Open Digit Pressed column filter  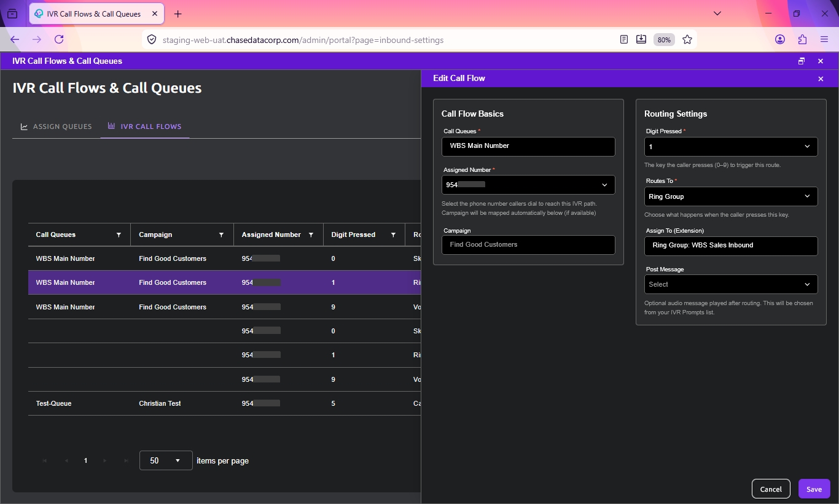393,235
